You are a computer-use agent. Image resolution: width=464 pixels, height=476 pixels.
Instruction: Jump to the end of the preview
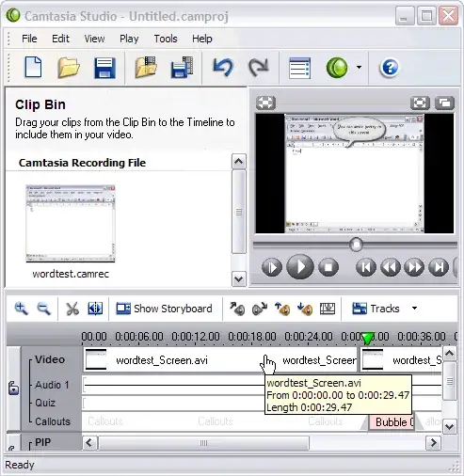(439, 267)
